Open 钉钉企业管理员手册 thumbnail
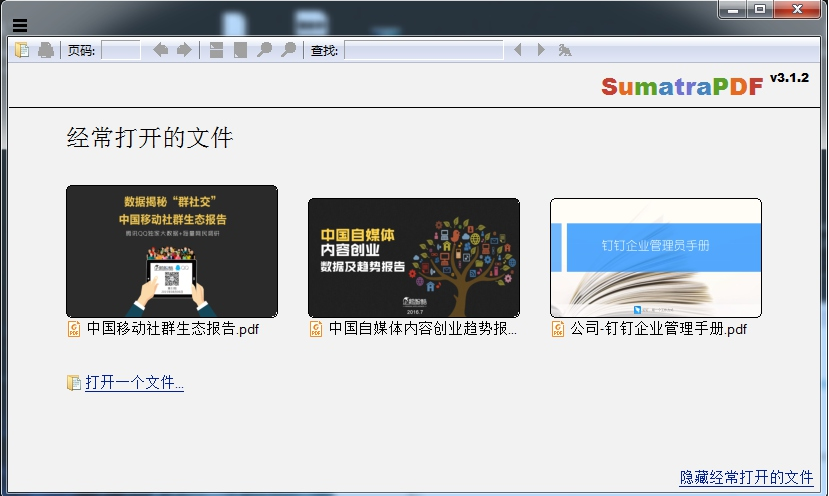This screenshot has height=496, width=829. pyautogui.click(x=656, y=258)
